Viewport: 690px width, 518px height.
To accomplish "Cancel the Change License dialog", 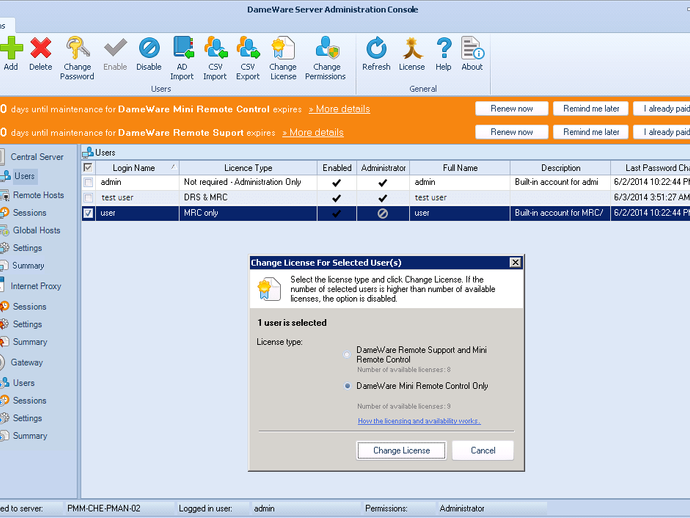I will [x=483, y=451].
